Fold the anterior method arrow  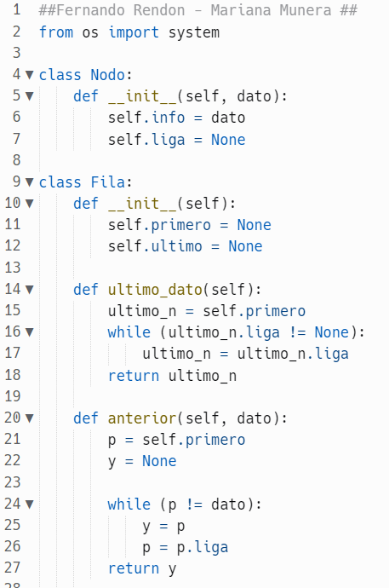pyautogui.click(x=30, y=418)
